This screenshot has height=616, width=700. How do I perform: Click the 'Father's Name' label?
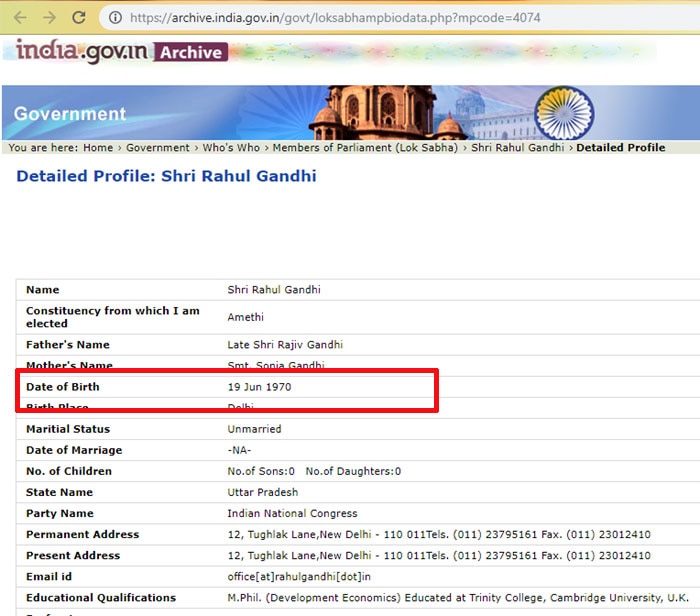68,345
